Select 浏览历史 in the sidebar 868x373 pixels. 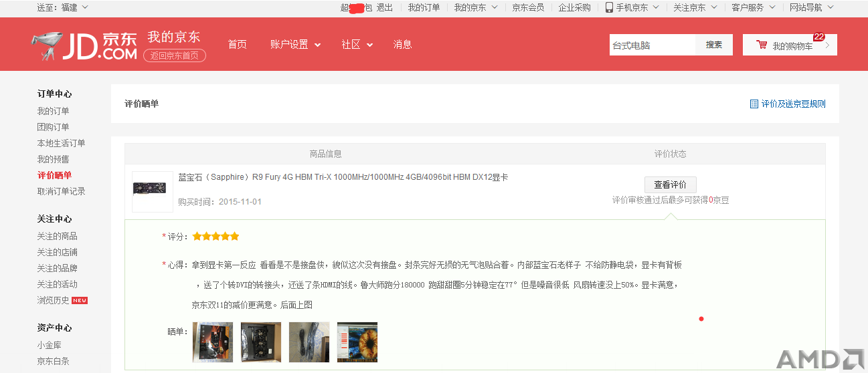tap(53, 300)
